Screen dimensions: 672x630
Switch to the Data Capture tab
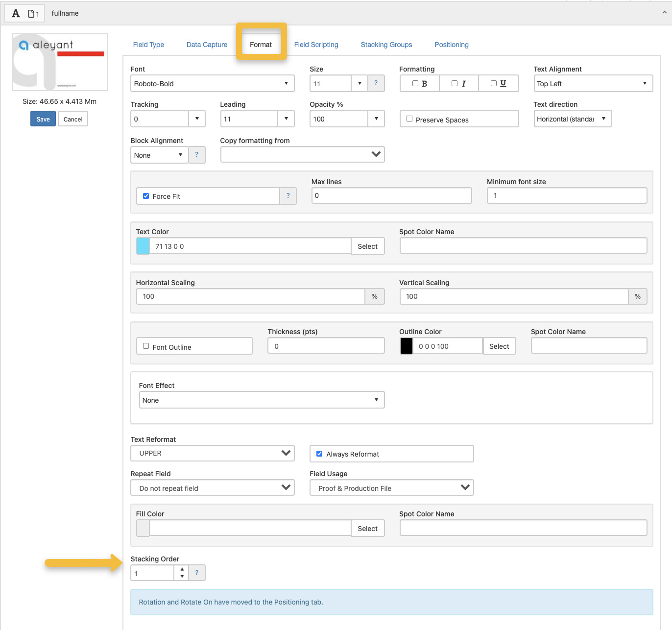[x=207, y=45]
